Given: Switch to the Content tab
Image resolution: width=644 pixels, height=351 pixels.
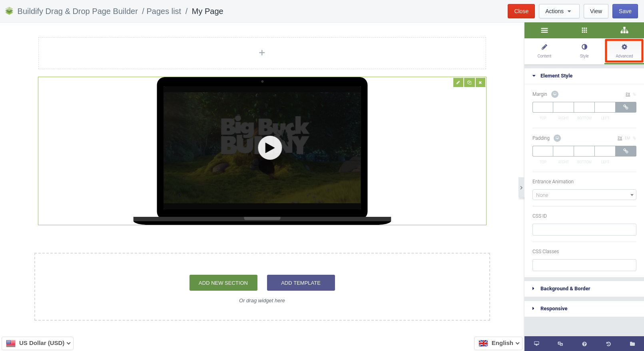Looking at the screenshot, I should [x=544, y=51].
